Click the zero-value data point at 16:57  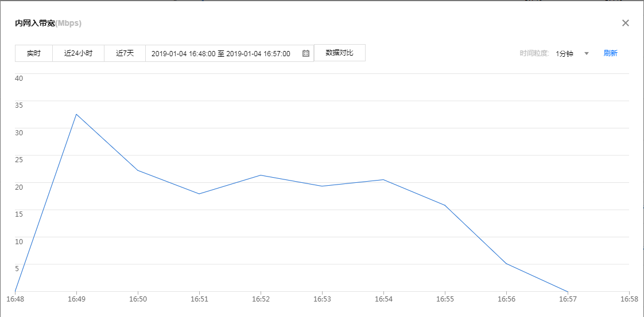pos(568,291)
